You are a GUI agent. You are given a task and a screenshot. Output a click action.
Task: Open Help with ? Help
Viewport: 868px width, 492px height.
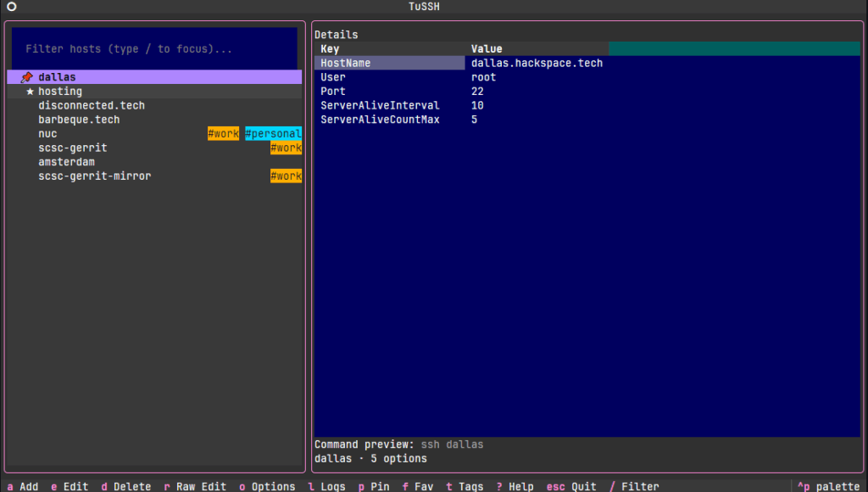515,486
